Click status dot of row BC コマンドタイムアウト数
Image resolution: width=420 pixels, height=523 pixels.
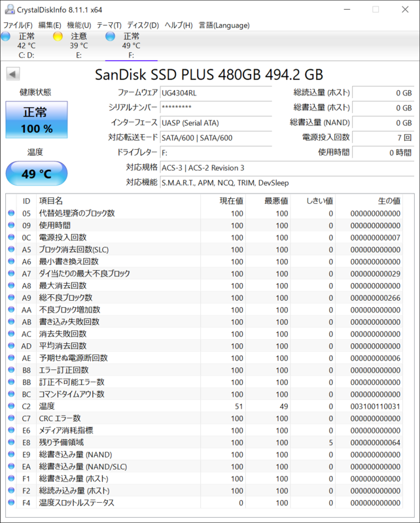11,394
